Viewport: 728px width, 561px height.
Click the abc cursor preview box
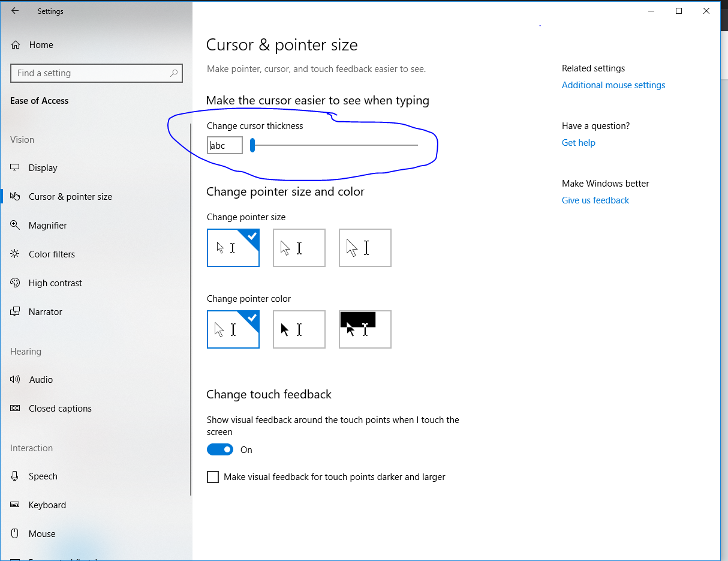225,146
